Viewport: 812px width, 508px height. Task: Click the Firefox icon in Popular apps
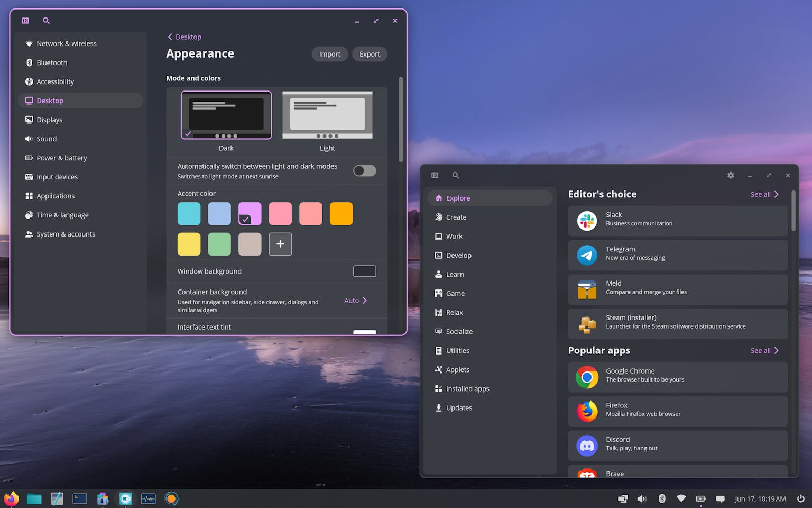click(587, 411)
